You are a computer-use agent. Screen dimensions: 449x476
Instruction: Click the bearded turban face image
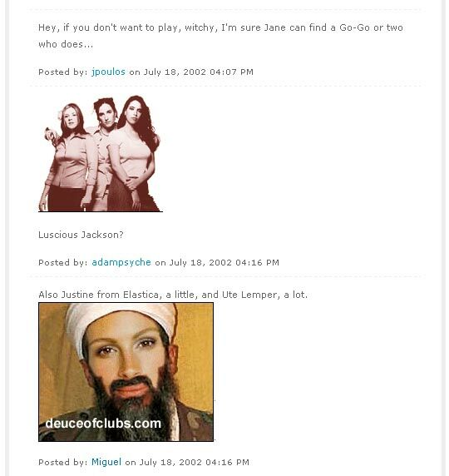(x=126, y=372)
